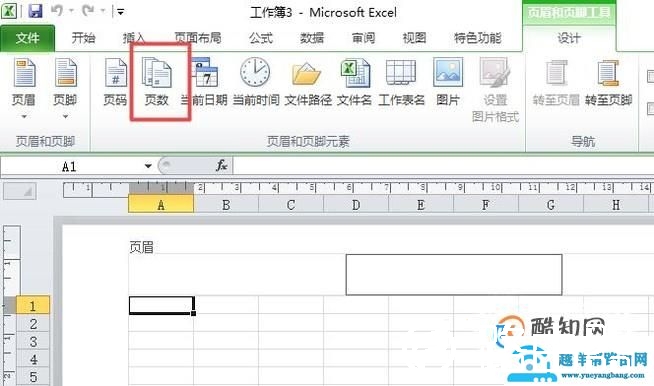Click 转至页眉 go to header
This screenshot has height=386, width=654.
click(556, 82)
